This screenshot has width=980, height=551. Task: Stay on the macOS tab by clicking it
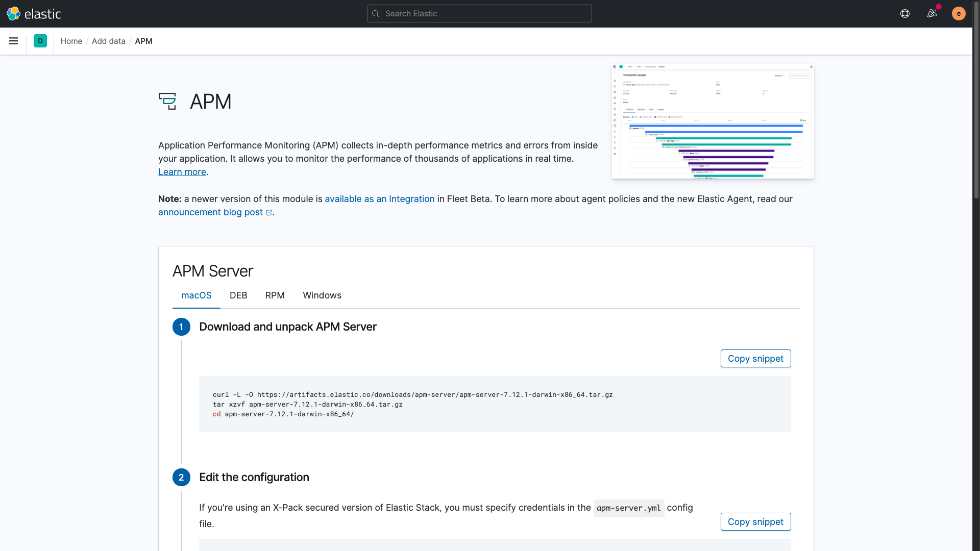click(196, 295)
